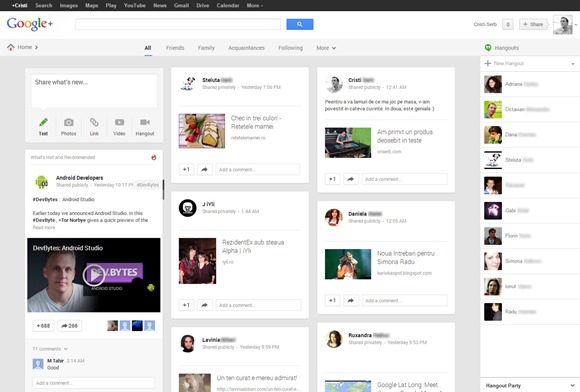
Task: Click the notifications count button
Action: click(x=508, y=24)
